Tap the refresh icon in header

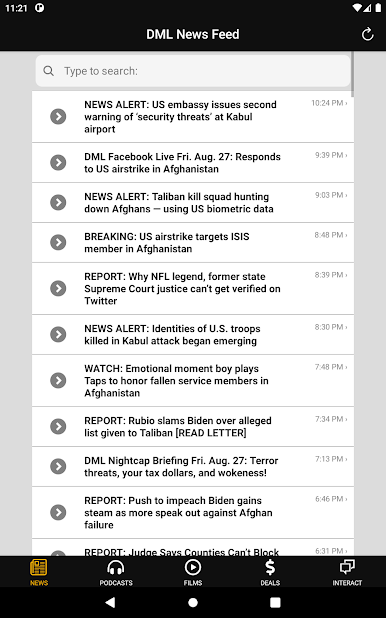click(x=367, y=34)
